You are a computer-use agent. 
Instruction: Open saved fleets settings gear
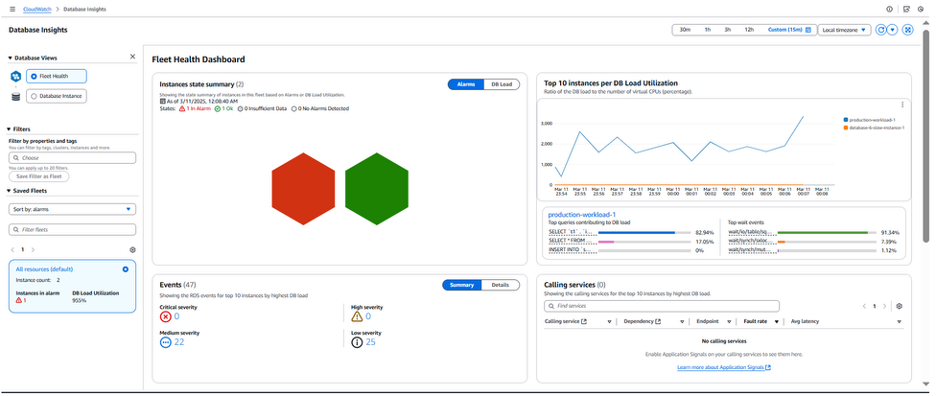coord(133,250)
